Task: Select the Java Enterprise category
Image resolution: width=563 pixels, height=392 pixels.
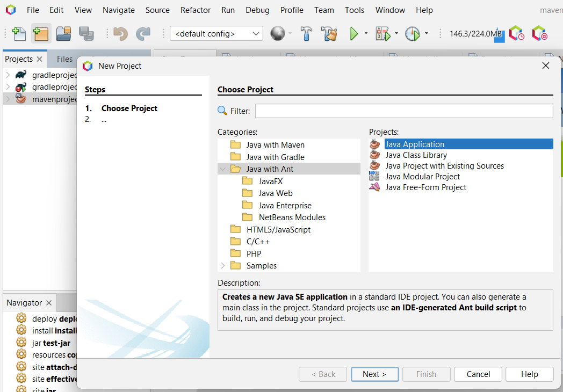Action: [285, 205]
